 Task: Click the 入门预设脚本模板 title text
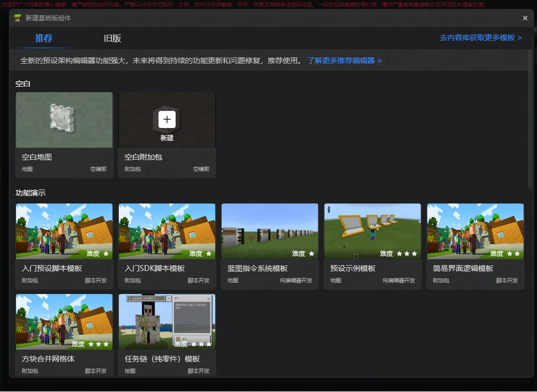pyautogui.click(x=52, y=268)
